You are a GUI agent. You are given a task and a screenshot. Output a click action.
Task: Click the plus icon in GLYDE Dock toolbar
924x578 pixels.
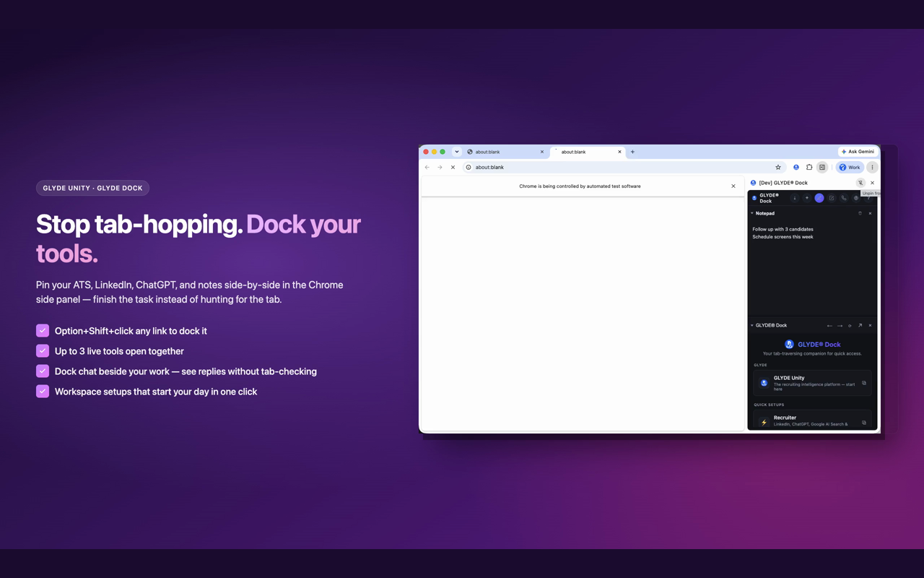tap(807, 198)
